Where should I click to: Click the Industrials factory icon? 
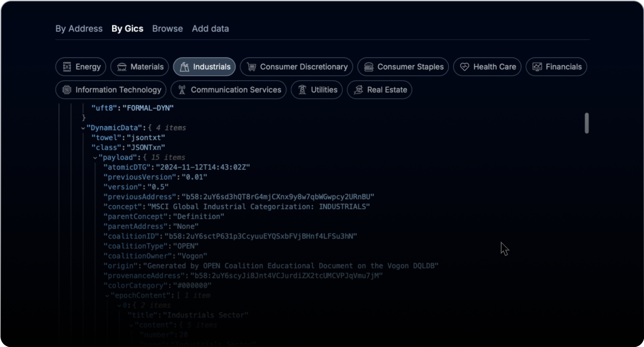(184, 67)
